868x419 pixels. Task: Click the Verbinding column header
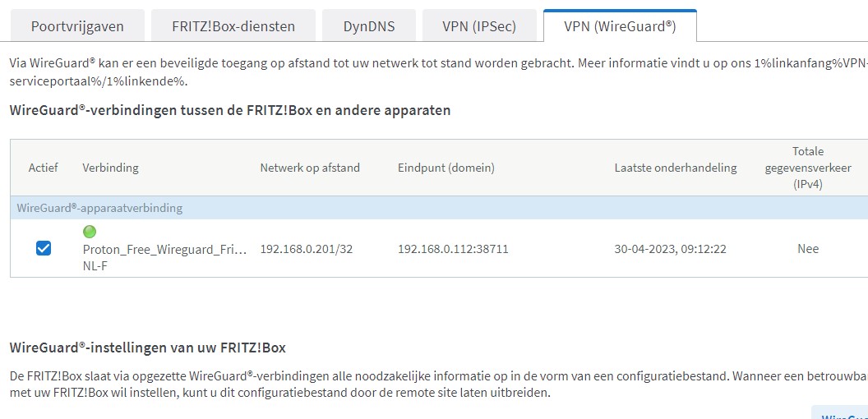coord(110,168)
